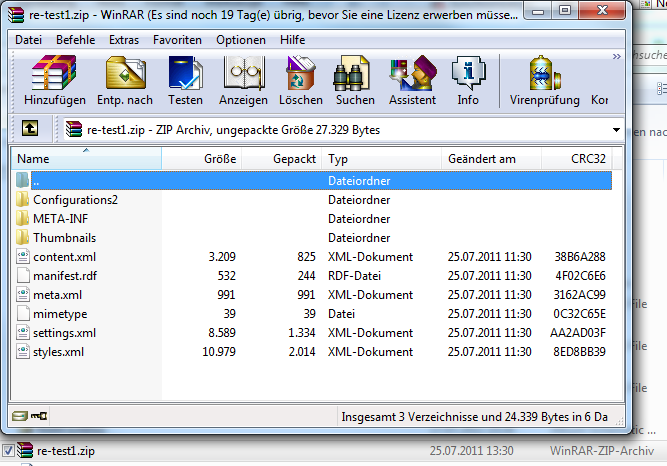The image size is (667, 466).
Task: Select the content.xml file row
Action: (64, 256)
